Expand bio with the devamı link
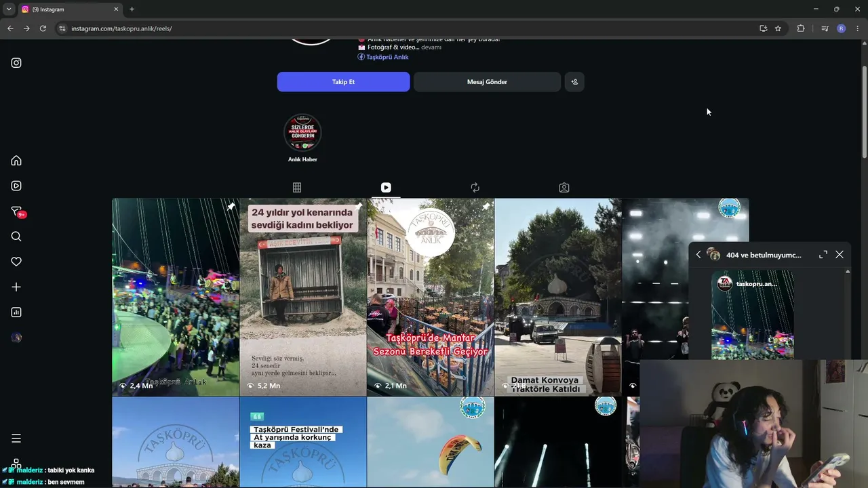868x488 pixels. 431,47
